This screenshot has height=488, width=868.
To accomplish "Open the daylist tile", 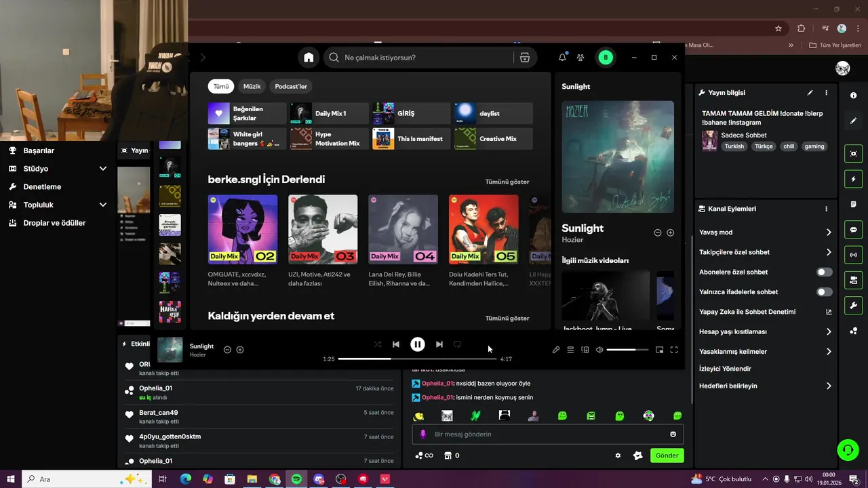I will coord(494,113).
